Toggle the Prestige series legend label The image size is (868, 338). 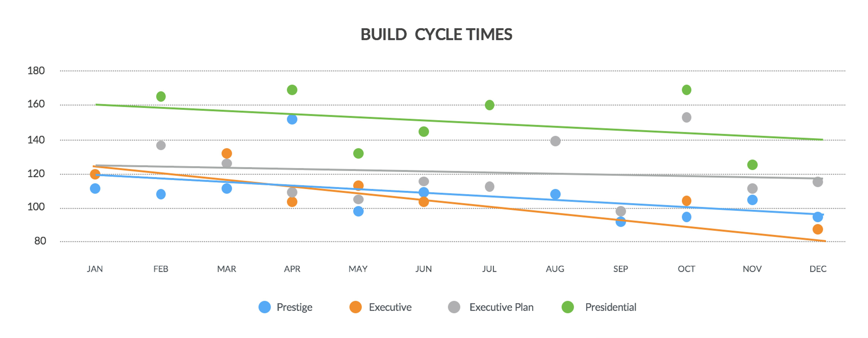point(294,307)
